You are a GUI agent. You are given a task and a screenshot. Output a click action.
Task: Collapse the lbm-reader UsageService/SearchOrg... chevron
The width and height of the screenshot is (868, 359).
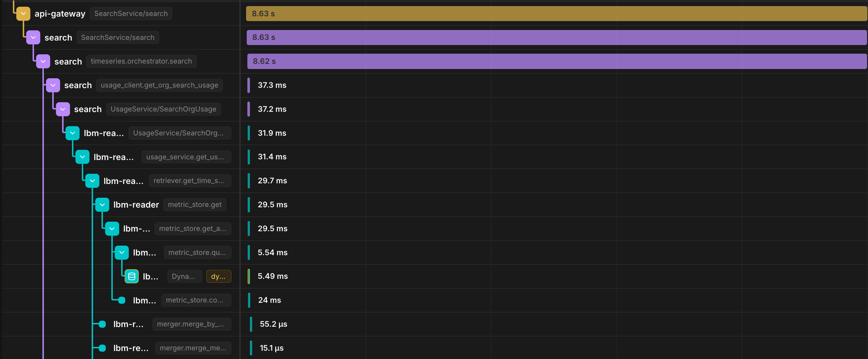pos(73,133)
